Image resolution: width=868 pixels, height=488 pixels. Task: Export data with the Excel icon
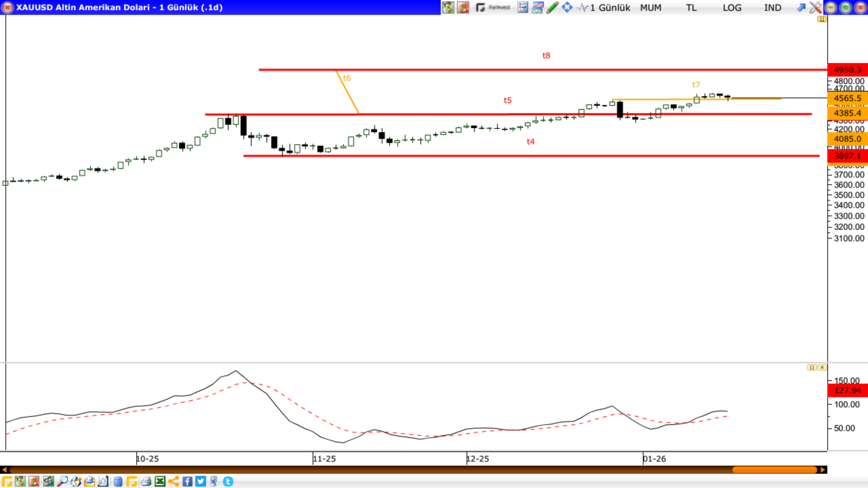tap(160, 481)
